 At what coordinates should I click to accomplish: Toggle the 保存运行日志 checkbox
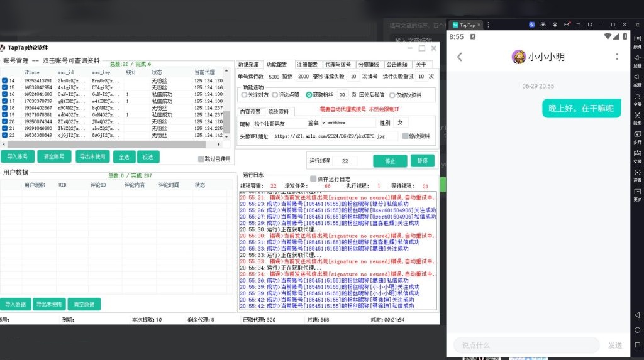(x=313, y=178)
